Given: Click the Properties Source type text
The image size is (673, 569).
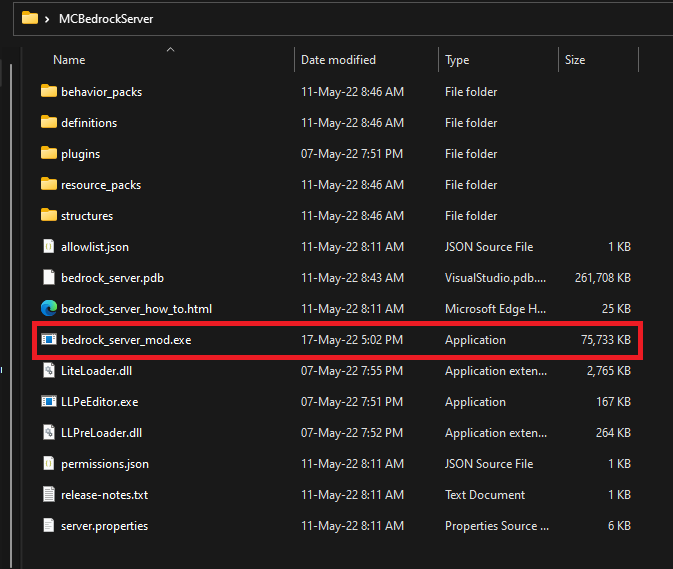Looking at the screenshot, I should 497,526.
